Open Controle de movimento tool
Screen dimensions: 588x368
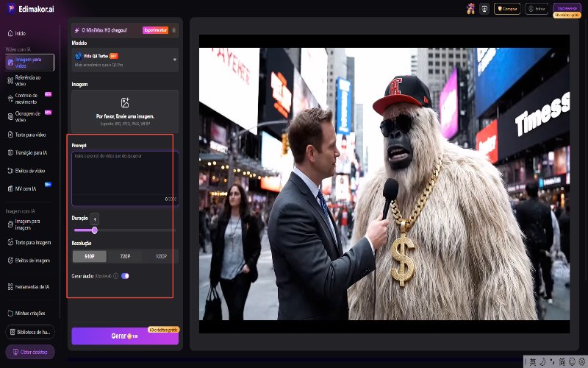[x=30, y=99]
